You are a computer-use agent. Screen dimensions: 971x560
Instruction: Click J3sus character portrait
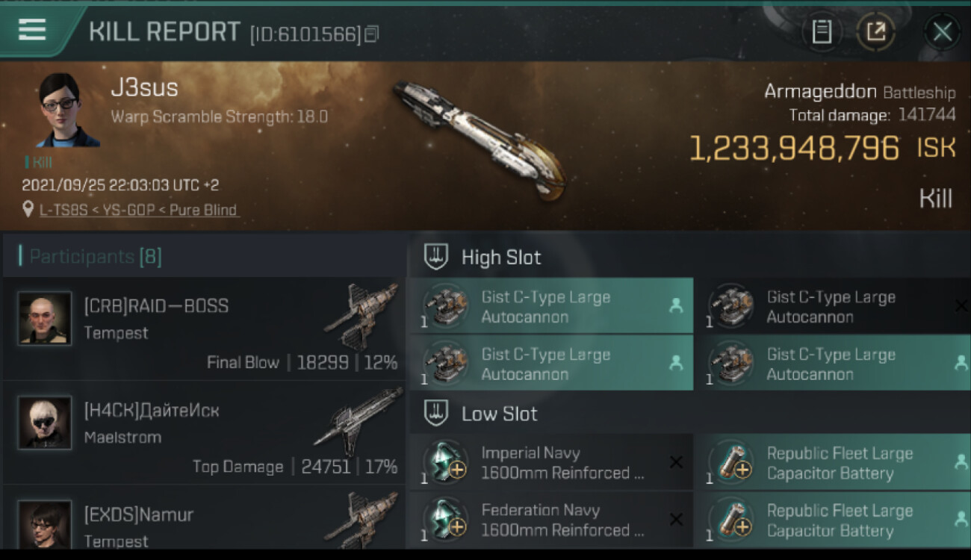(68, 110)
